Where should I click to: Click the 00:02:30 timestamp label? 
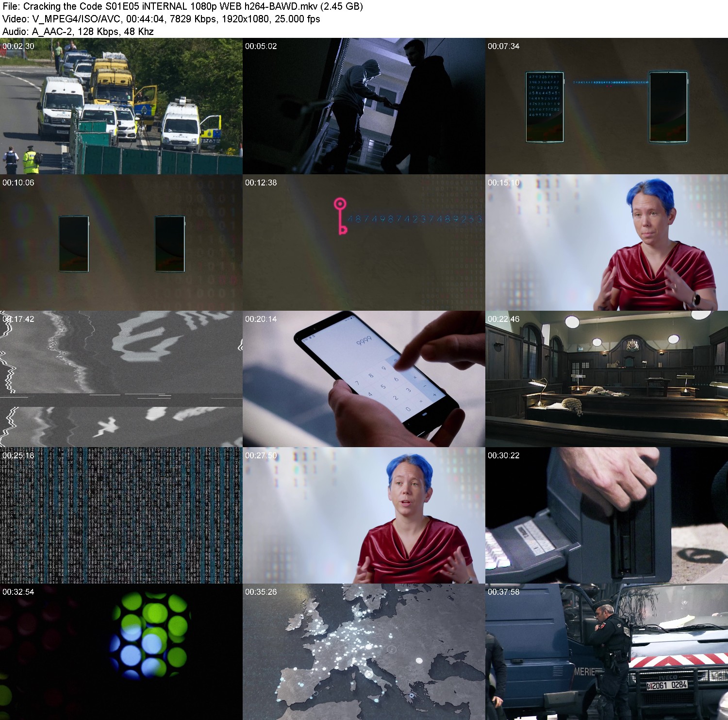tap(18, 46)
